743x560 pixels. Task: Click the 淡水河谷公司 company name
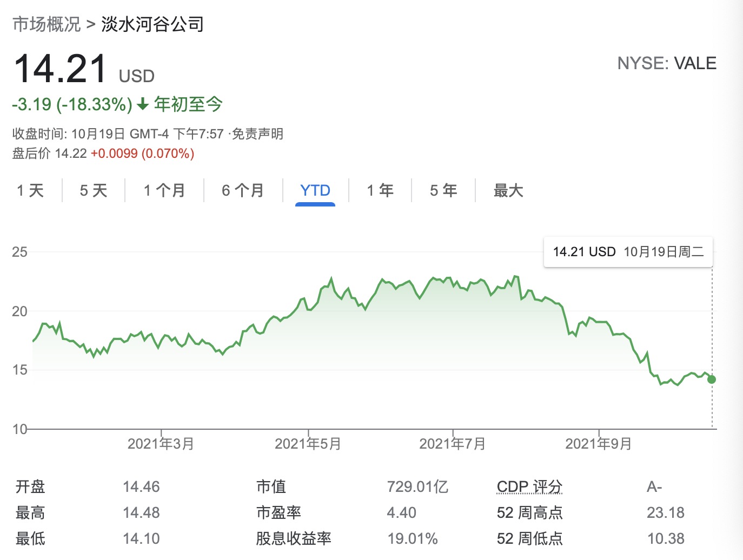coord(152,24)
